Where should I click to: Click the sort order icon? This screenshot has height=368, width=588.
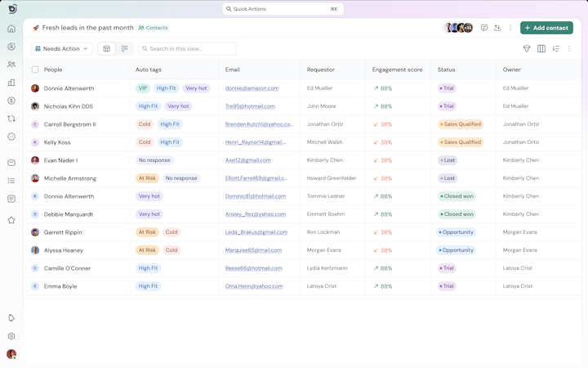556,49
